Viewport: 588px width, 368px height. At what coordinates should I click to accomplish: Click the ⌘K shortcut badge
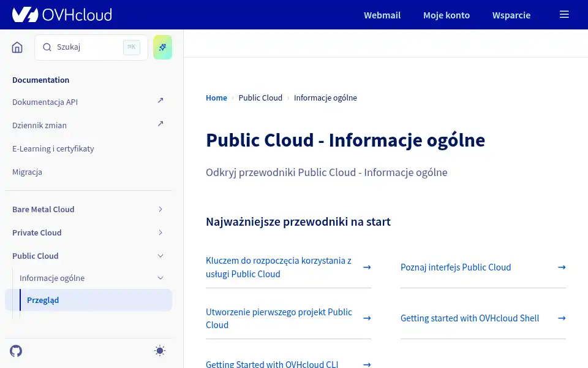132,47
